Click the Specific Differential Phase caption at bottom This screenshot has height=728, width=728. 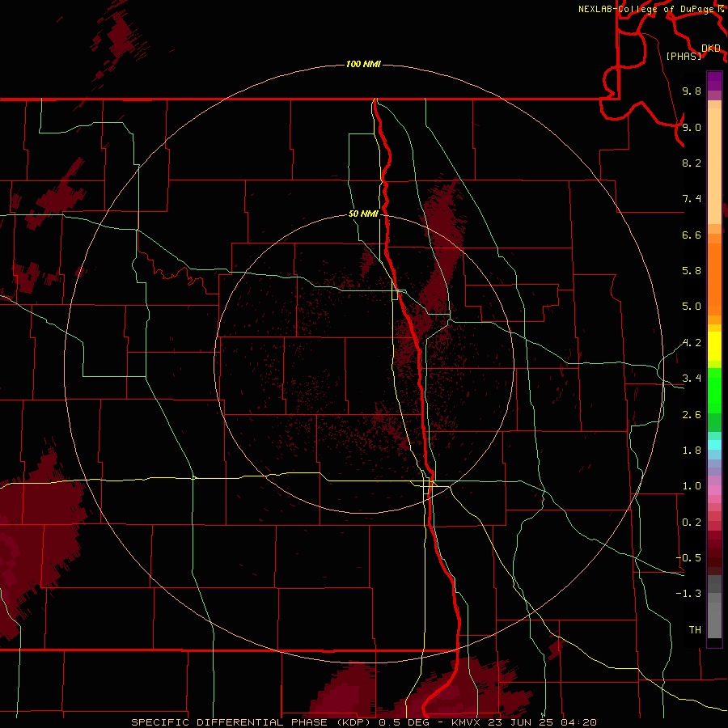coord(363,722)
